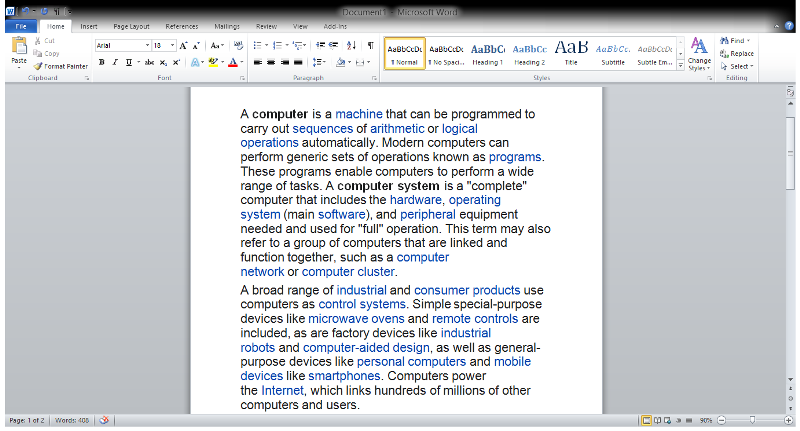Open the numbering list dropdown
800x431 pixels.
(x=287, y=45)
